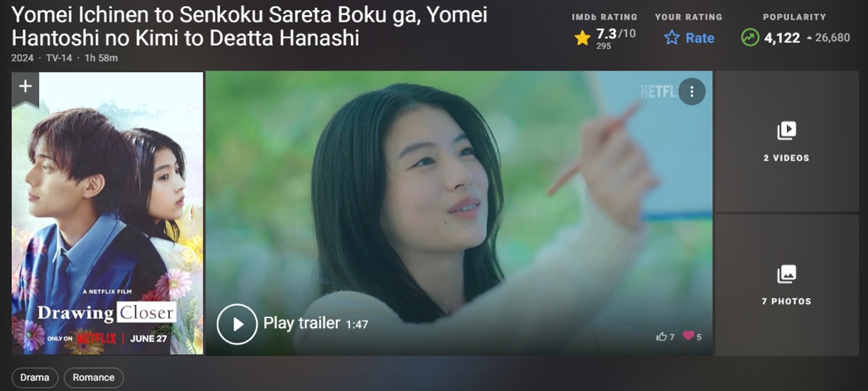Viewport: 868px width, 391px height.
Task: Open the 2 Videos gallery tile
Action: click(x=787, y=141)
